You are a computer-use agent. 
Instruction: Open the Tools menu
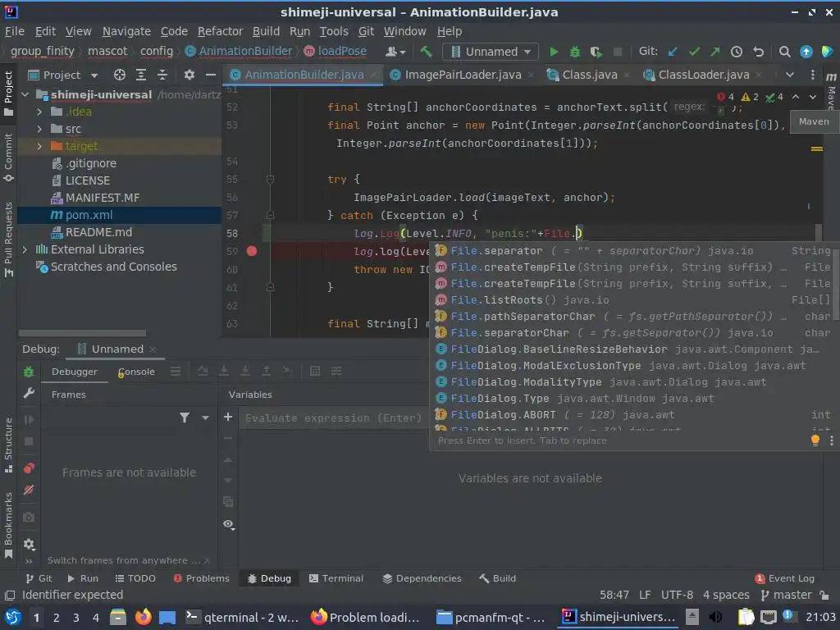[x=334, y=32]
